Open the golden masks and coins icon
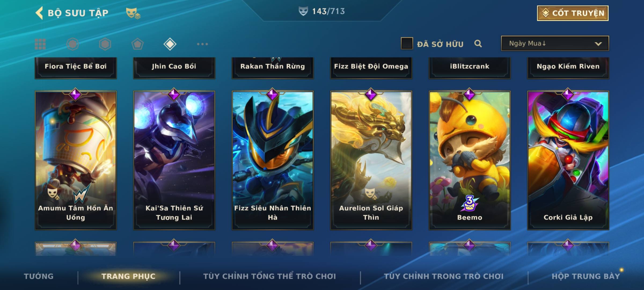The height and width of the screenshot is (290, 644). (x=133, y=13)
